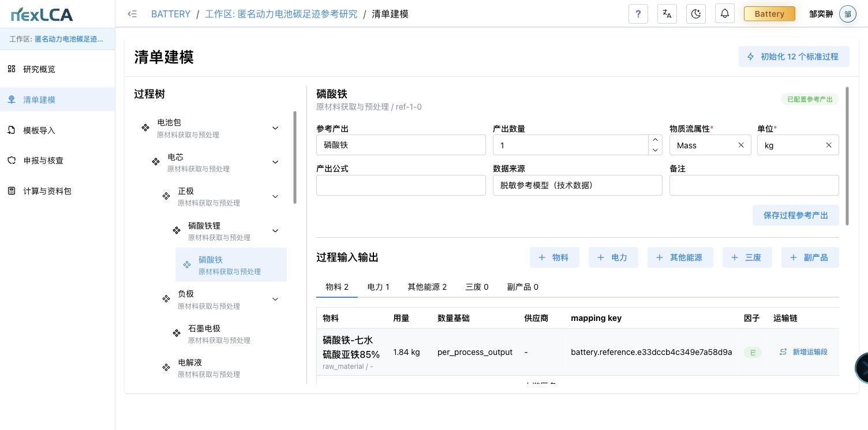Click 新增运输段 link

(x=803, y=352)
